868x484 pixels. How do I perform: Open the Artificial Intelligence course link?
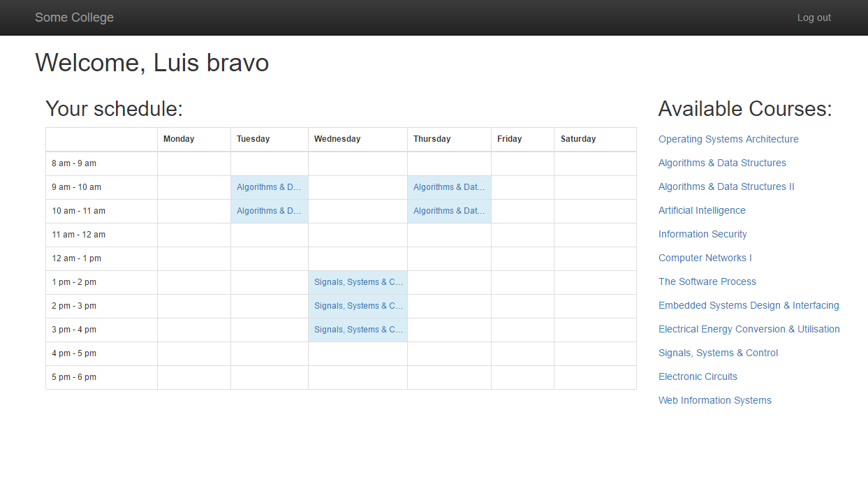tap(702, 210)
